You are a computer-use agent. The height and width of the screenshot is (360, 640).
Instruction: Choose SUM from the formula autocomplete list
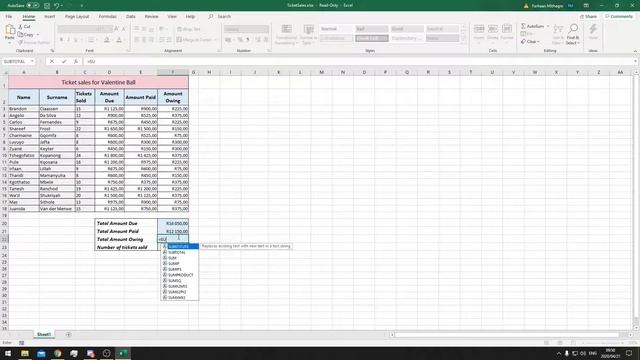(x=172, y=258)
